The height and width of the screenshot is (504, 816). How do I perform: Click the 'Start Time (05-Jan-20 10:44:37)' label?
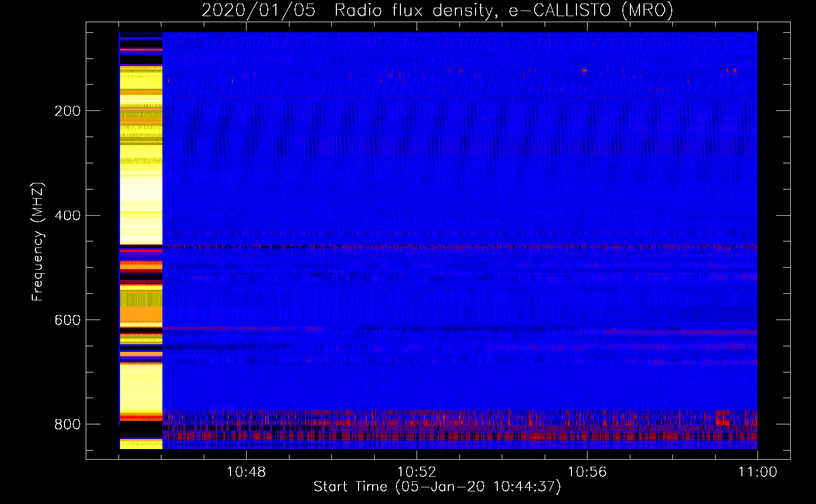point(437,487)
